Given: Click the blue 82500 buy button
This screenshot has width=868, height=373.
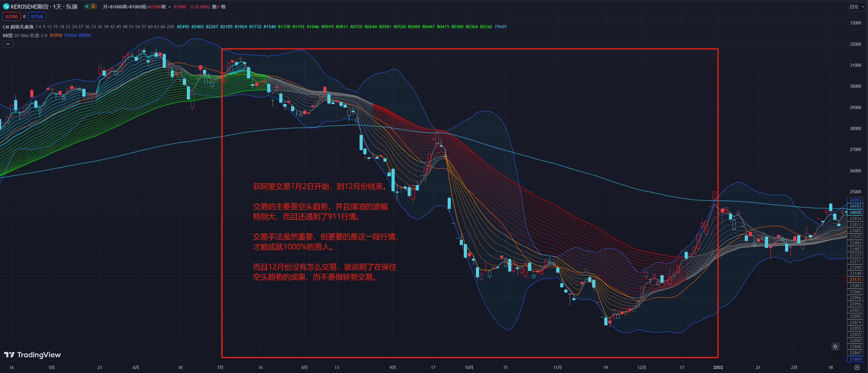Looking at the screenshot, I should (37, 16).
